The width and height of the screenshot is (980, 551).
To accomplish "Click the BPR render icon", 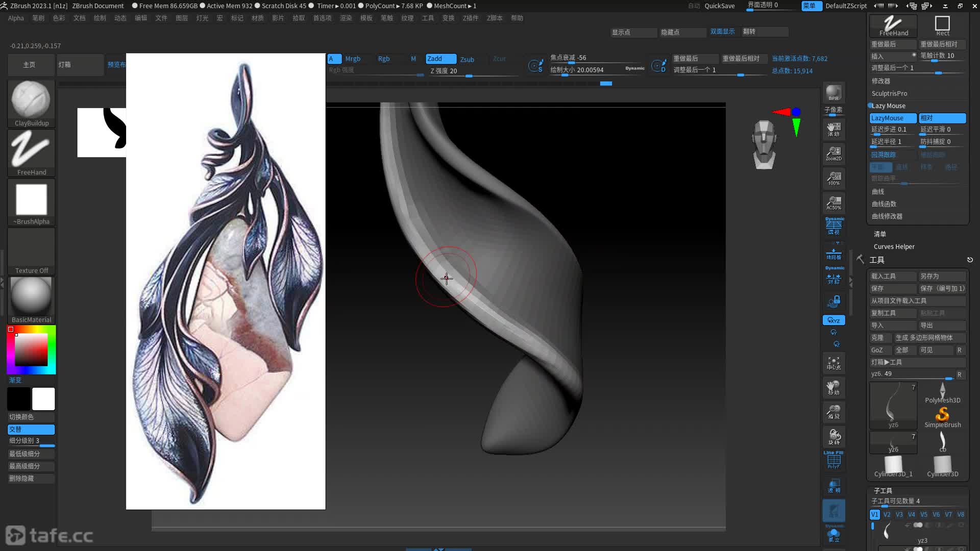I will click(x=834, y=93).
